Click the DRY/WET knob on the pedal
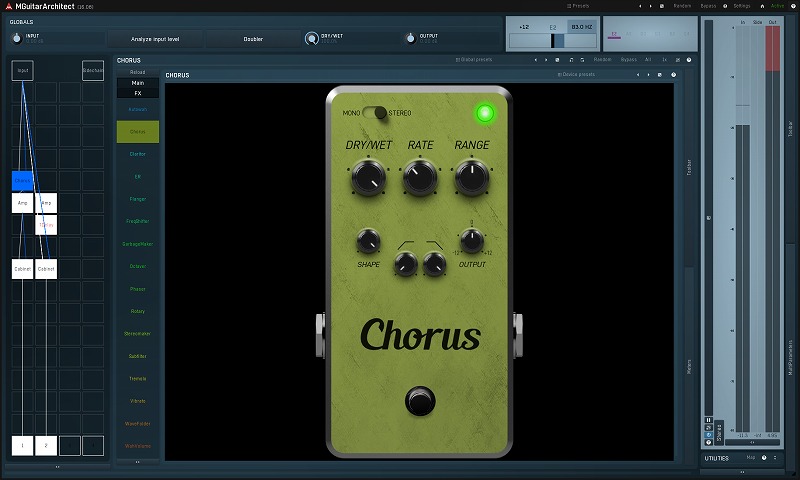This screenshot has height=480, width=800. pyautogui.click(x=369, y=178)
